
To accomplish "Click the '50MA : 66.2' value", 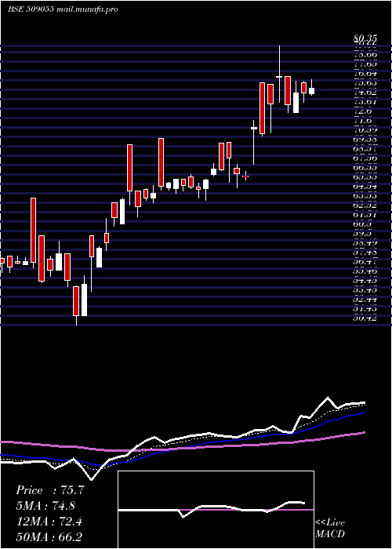I will tap(49, 536).
